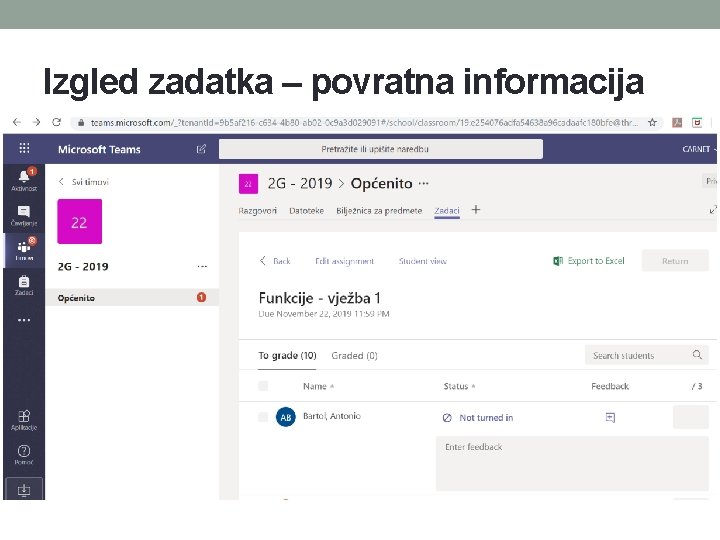Sort students by Status column

tap(459, 386)
